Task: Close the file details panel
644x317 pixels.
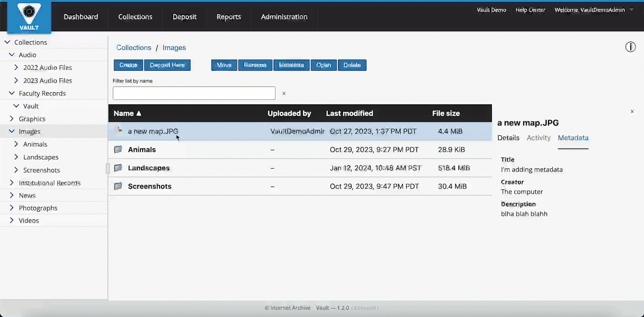Action: (x=632, y=111)
